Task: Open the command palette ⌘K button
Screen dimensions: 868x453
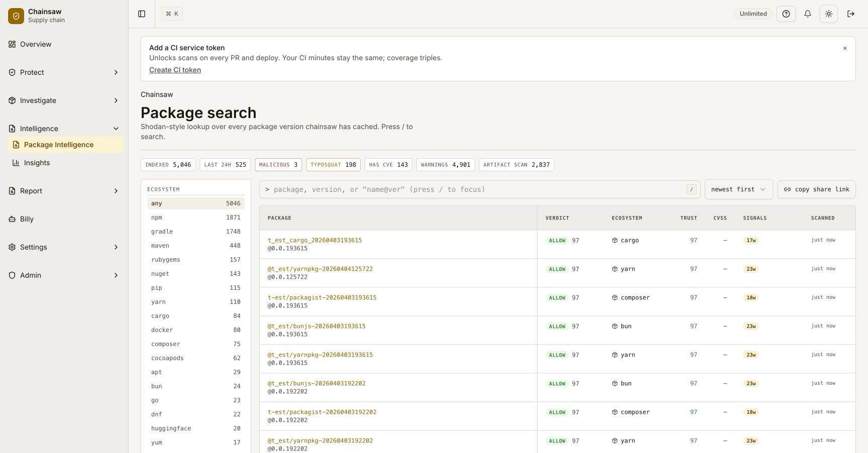Action: pos(172,14)
